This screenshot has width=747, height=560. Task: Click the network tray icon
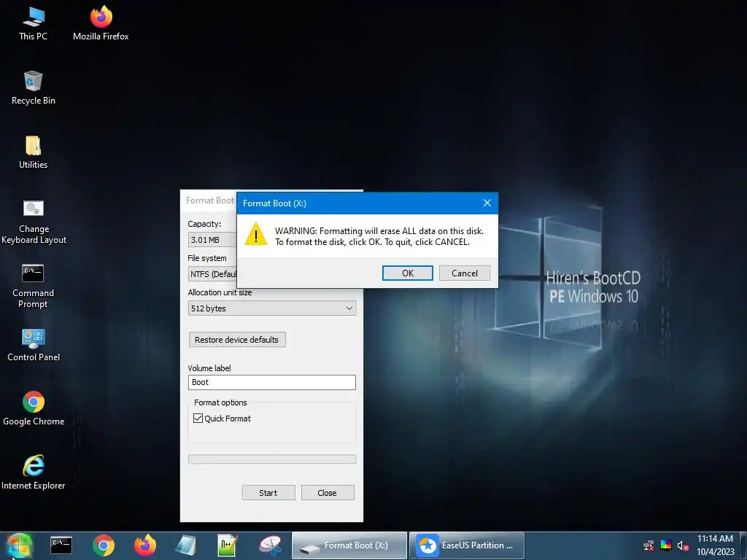(649, 545)
